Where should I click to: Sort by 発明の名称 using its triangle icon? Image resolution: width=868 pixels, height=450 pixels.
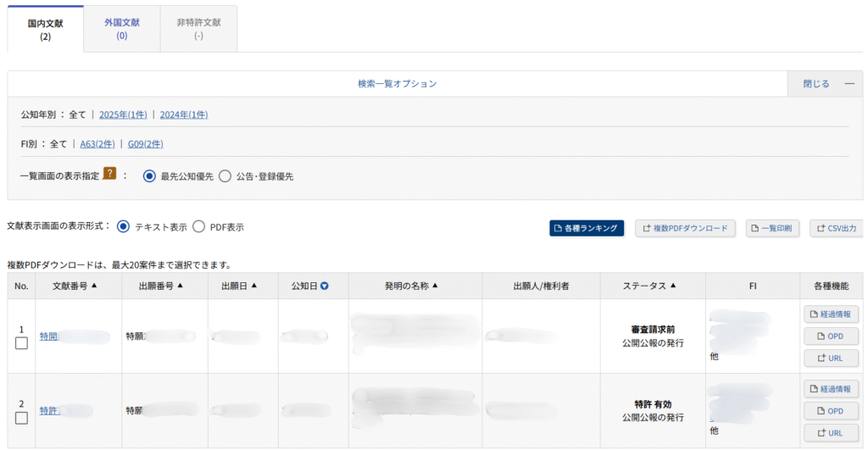(x=435, y=286)
